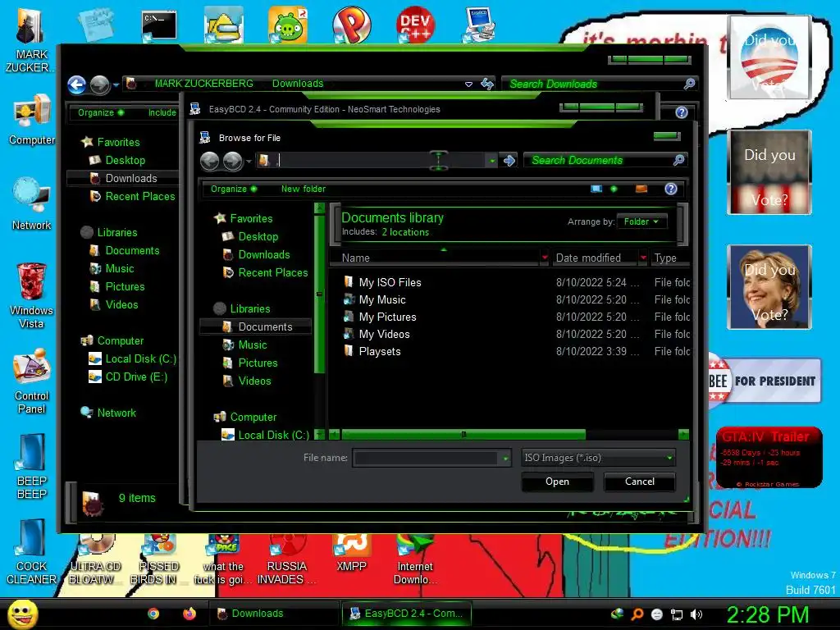Image resolution: width=840 pixels, height=630 pixels.
Task: Click the smiley face Start button
Action: pyautogui.click(x=22, y=614)
